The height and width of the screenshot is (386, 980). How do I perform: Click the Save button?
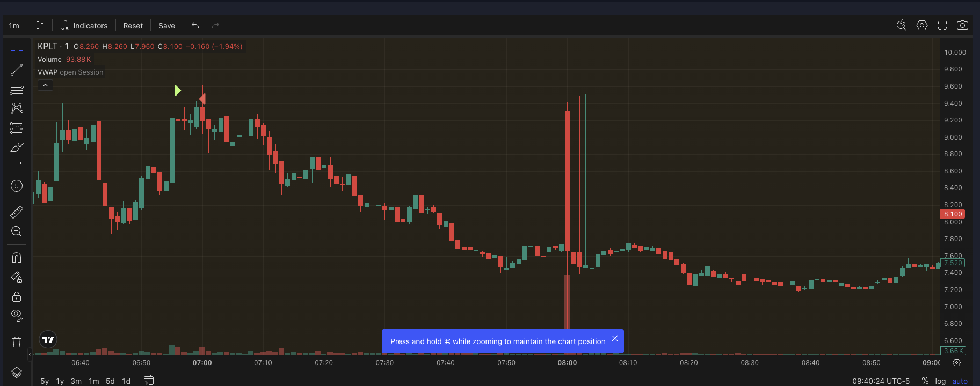click(166, 26)
